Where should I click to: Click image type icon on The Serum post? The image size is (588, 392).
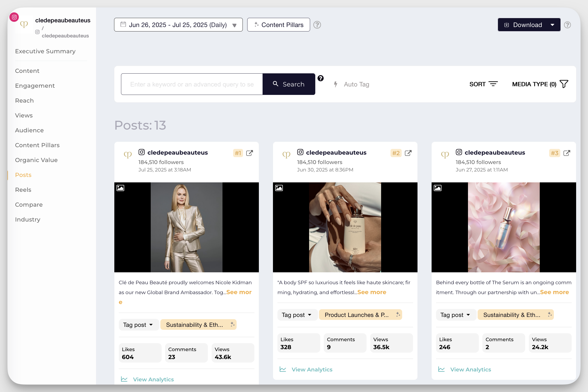click(x=438, y=188)
